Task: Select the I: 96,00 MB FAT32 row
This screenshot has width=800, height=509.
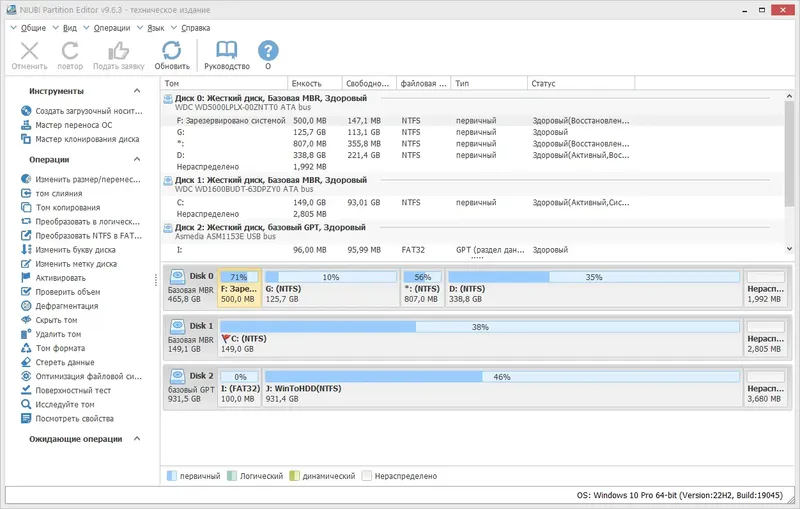Action: [473, 250]
